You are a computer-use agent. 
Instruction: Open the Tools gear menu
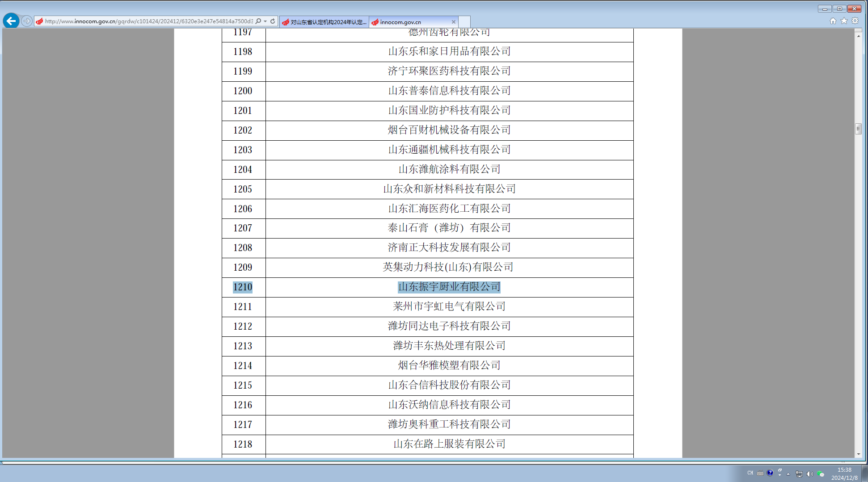[x=855, y=21]
